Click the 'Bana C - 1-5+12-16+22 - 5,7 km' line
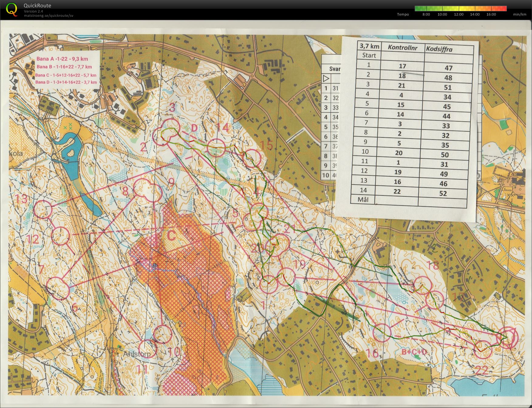Image resolution: width=532 pixels, height=408 pixels. tap(66, 75)
